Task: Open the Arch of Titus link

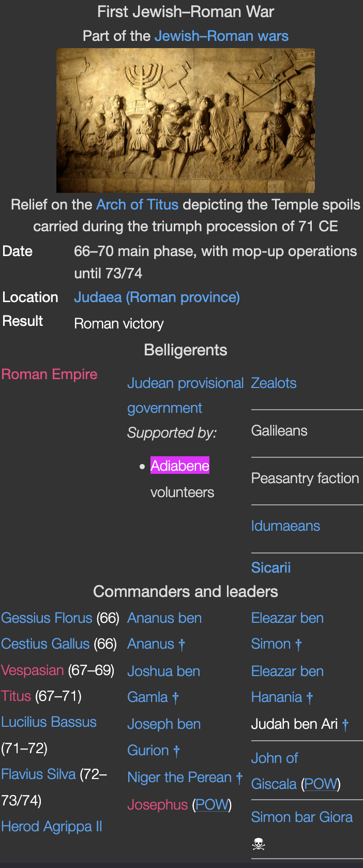Action: 137,205
